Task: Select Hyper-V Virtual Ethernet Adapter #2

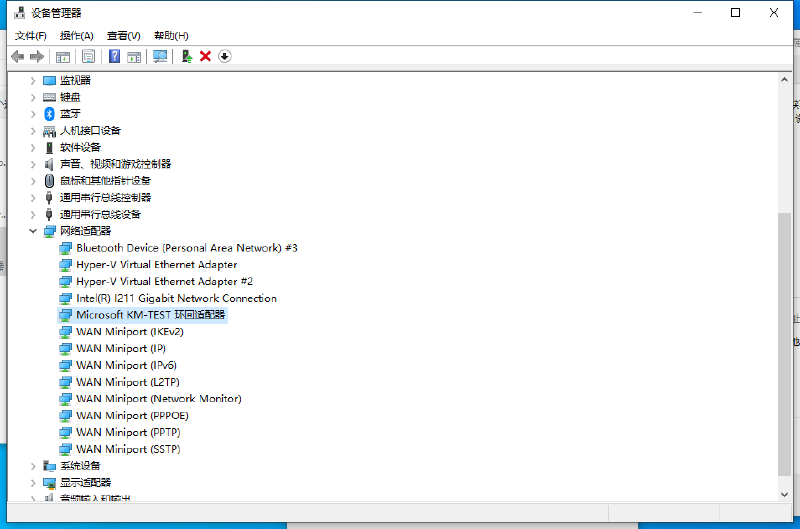Action: pyautogui.click(x=164, y=281)
